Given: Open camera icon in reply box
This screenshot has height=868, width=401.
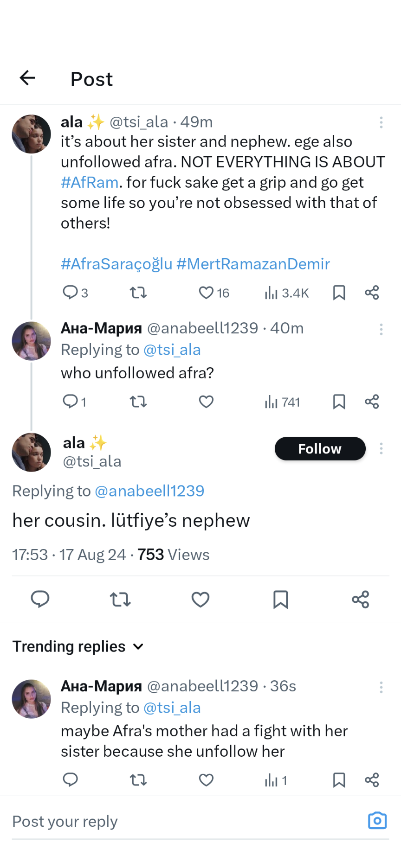Looking at the screenshot, I should [377, 820].
